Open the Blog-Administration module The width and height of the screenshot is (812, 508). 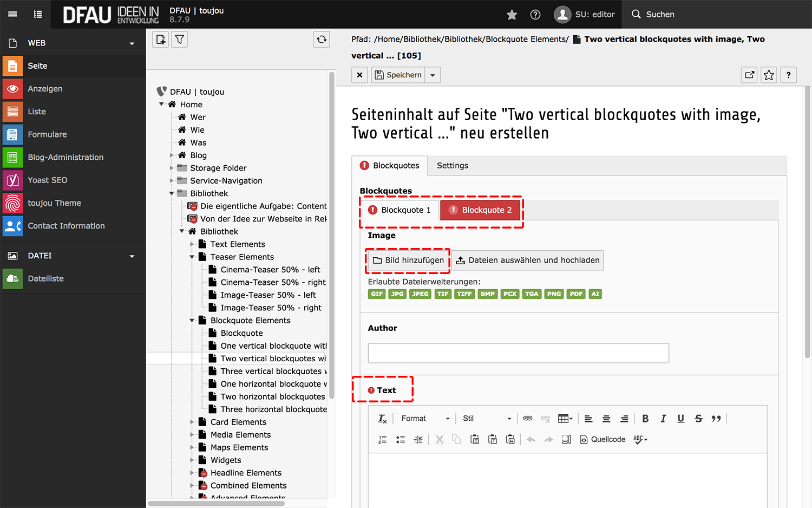click(73, 157)
